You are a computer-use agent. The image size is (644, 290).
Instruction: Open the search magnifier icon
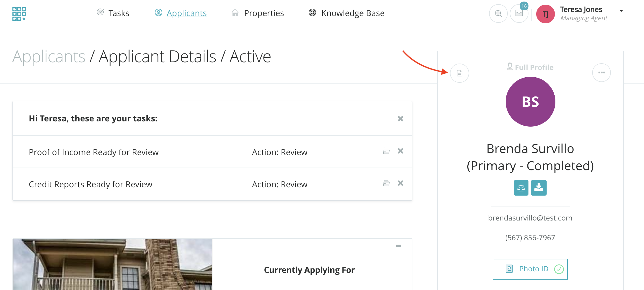point(498,13)
